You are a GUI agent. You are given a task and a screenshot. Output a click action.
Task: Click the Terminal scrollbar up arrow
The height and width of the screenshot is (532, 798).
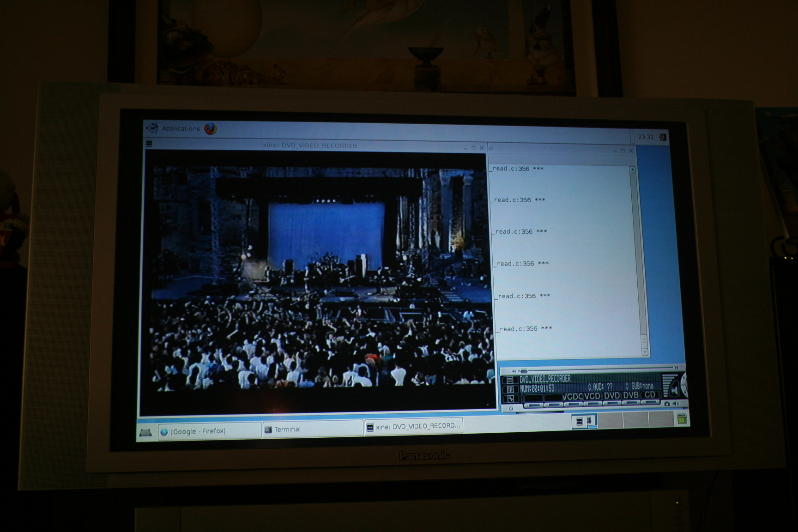[x=633, y=169]
